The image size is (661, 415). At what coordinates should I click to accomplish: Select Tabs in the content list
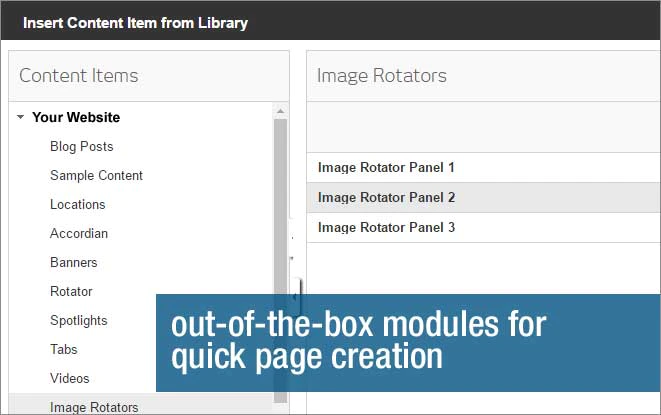(64, 349)
